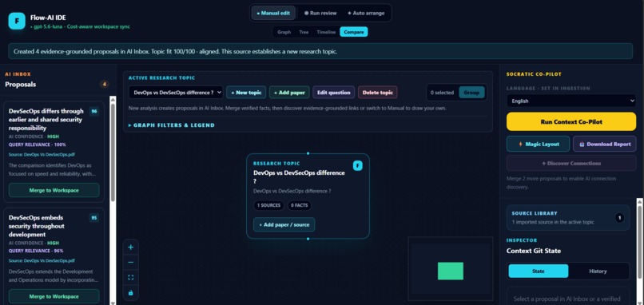Screen dimensions: 644x305
Task: Click the source library count badge 1
Action: pos(619,218)
